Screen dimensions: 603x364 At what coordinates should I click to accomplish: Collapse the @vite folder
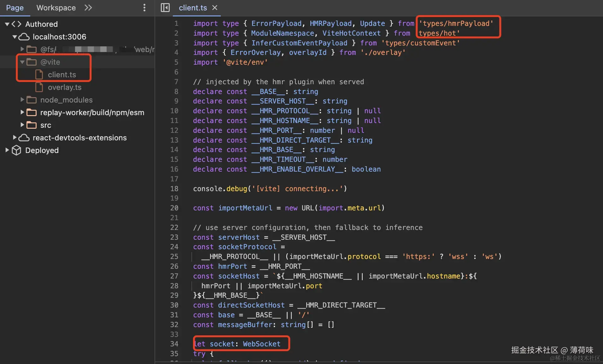coord(22,62)
